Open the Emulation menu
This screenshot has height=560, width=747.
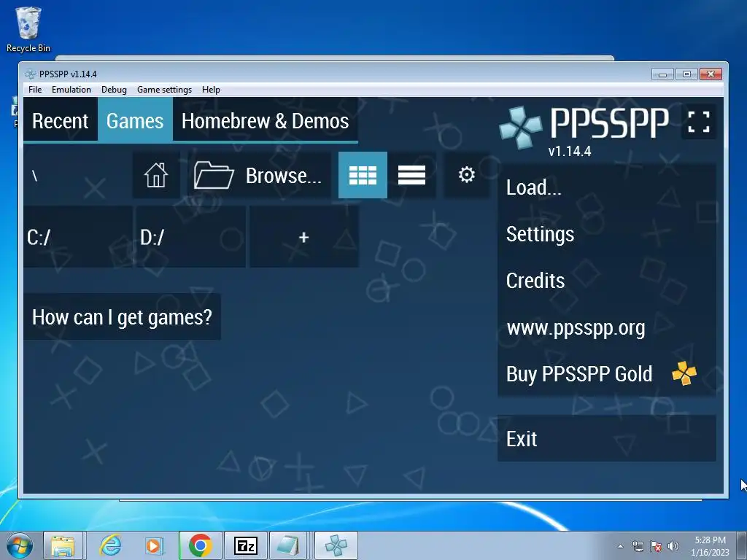click(x=71, y=90)
